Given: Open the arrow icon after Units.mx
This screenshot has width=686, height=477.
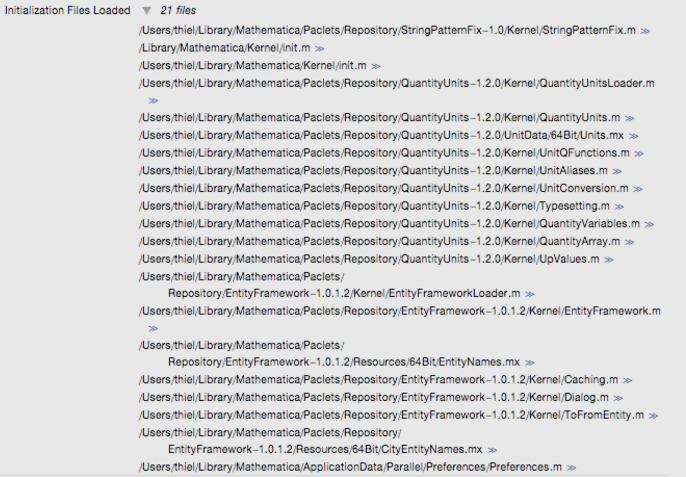Looking at the screenshot, I should [634, 136].
